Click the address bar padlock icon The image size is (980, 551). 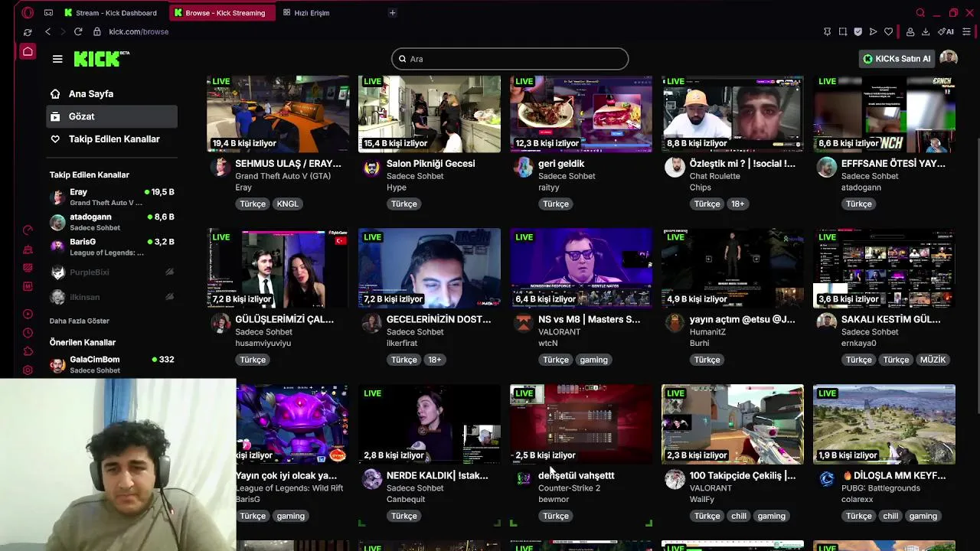pos(97,31)
